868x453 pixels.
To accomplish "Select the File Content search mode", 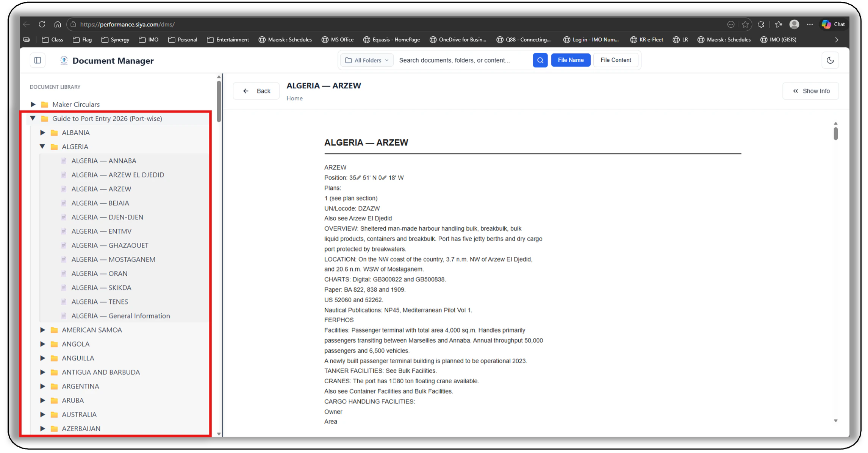I will [616, 60].
